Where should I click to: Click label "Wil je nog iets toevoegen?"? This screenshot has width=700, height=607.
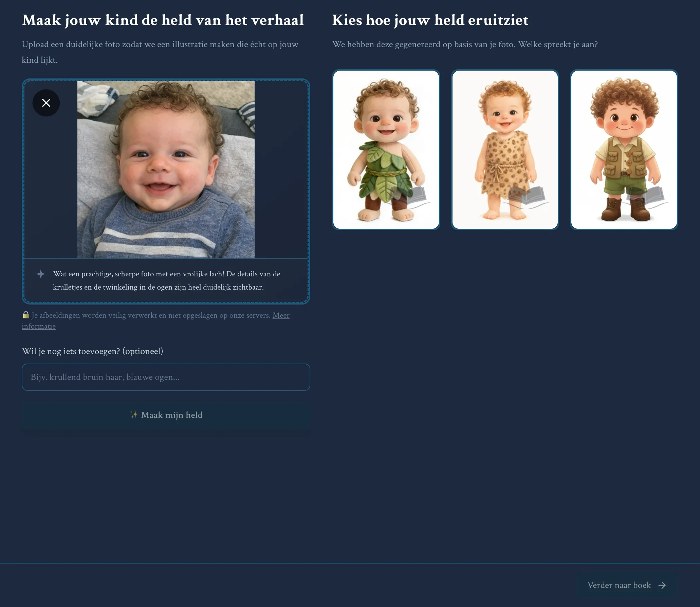click(92, 351)
